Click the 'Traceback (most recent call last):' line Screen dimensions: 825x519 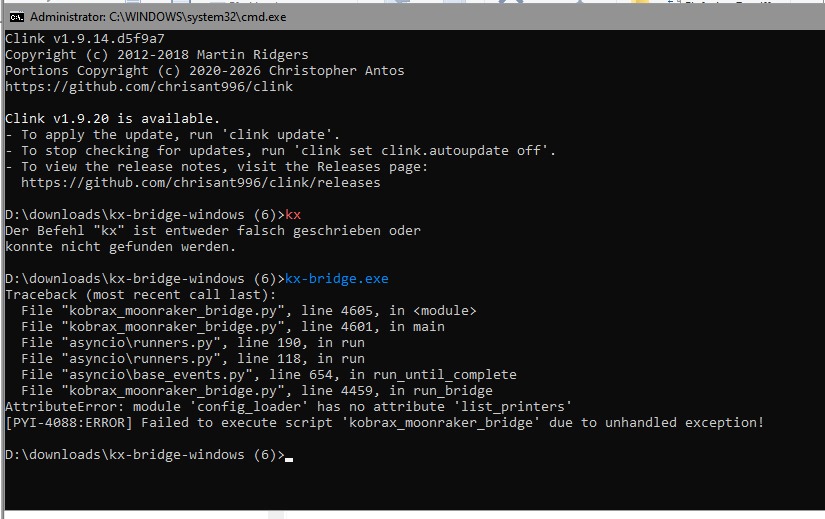pyautogui.click(x=140, y=295)
